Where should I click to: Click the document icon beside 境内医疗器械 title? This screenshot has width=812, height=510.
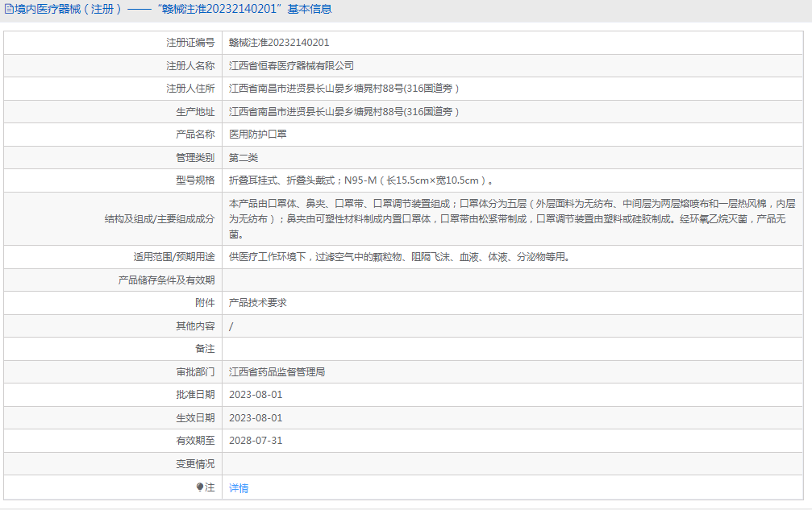tap(9, 10)
